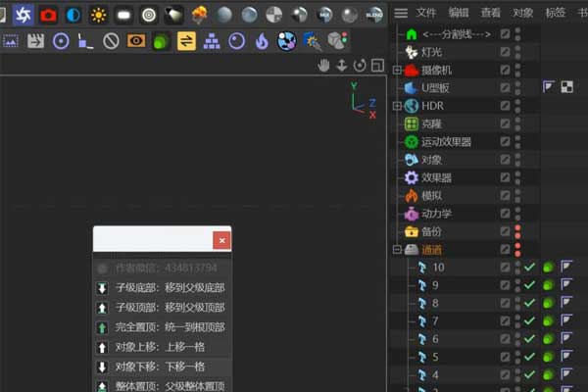Click the purple flame icon in toolbar

click(262, 41)
